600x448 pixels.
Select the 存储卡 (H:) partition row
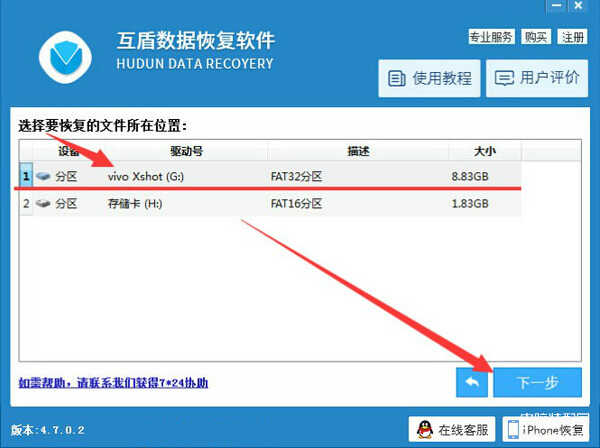click(270, 204)
